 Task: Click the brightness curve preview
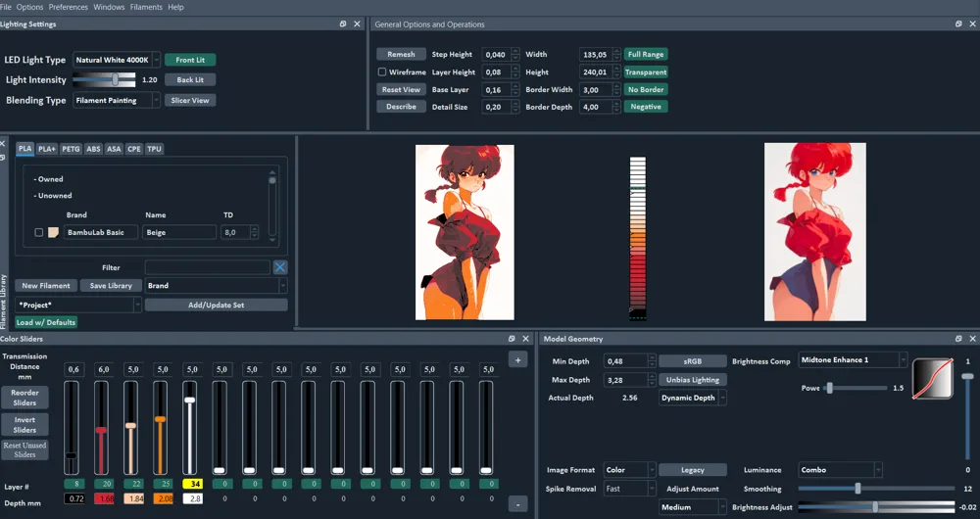coord(933,378)
